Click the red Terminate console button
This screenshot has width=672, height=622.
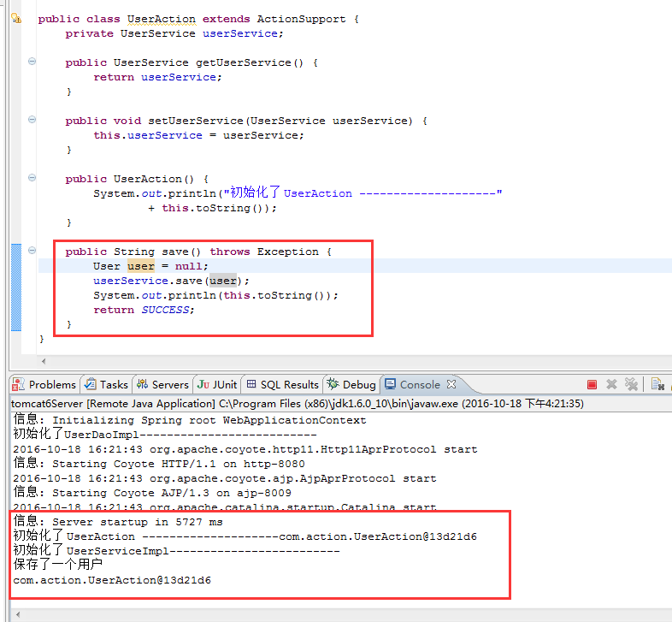coord(592,384)
